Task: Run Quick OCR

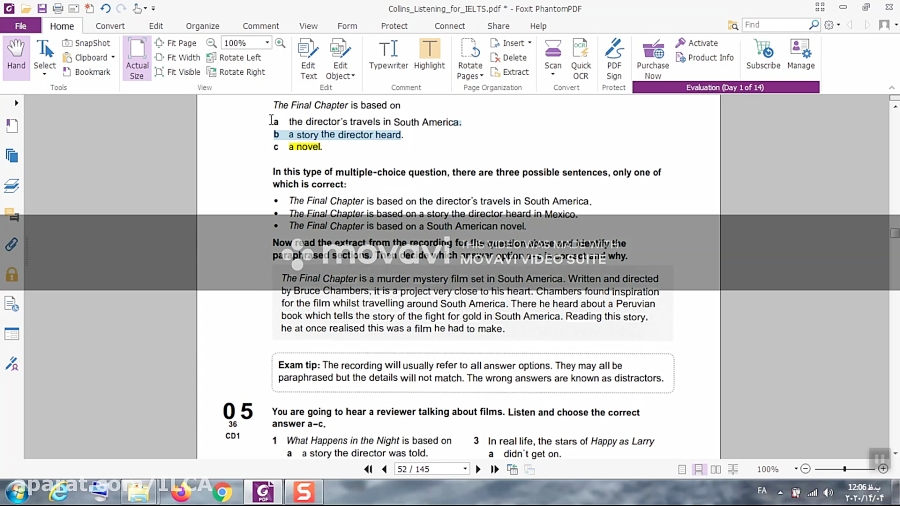Action: click(x=581, y=59)
